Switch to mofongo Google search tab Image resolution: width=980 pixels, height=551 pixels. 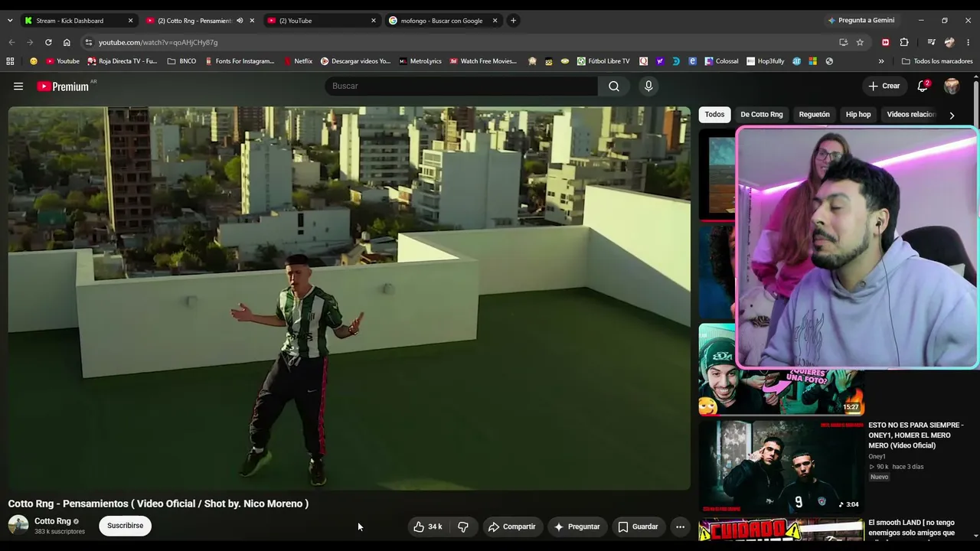(x=442, y=21)
